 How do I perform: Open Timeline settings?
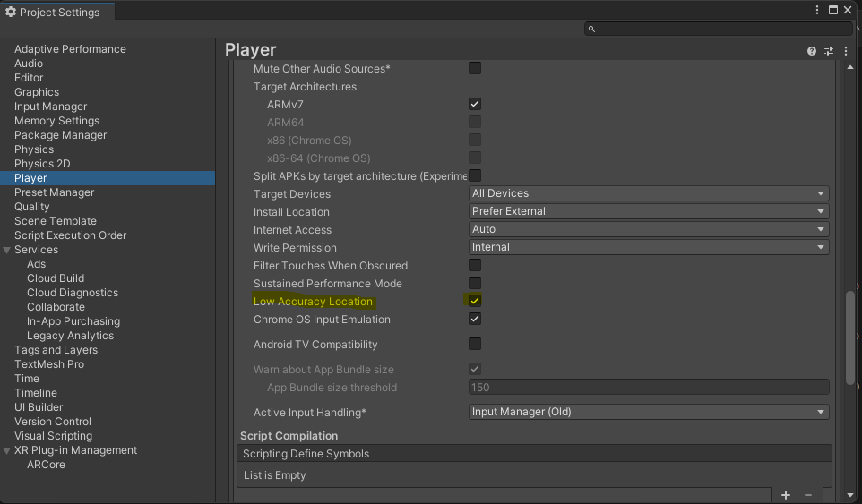(x=36, y=393)
